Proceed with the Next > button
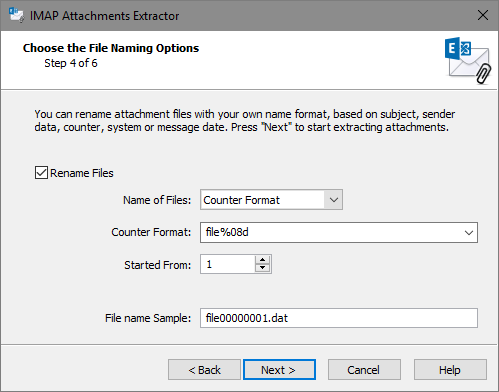 (279, 370)
